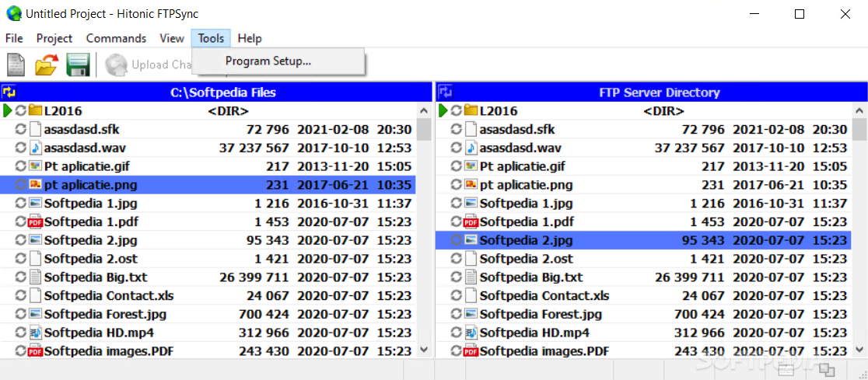Toggle sync state for left Softpedia Contact.xls
The width and height of the screenshot is (868, 380).
[x=21, y=295]
